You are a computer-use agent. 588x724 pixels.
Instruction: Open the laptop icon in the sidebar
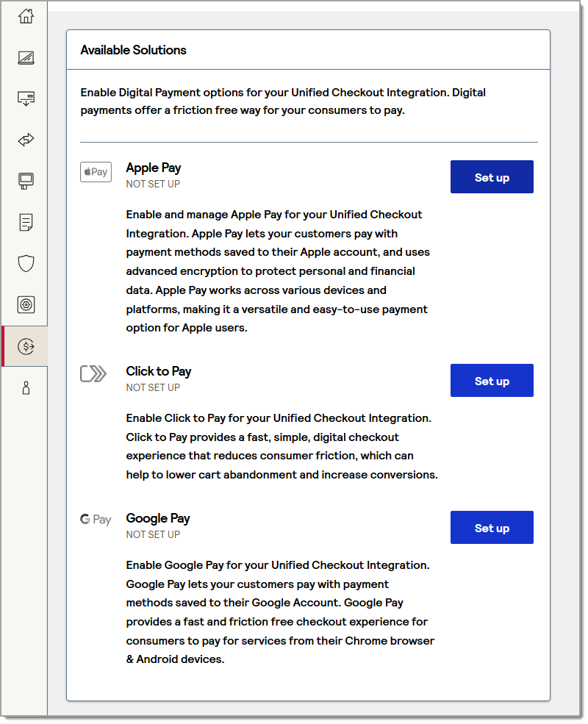(x=26, y=57)
